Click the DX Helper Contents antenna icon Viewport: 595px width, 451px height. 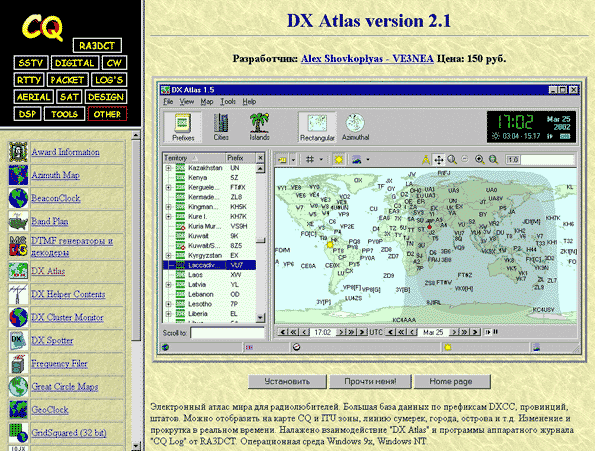(18, 294)
